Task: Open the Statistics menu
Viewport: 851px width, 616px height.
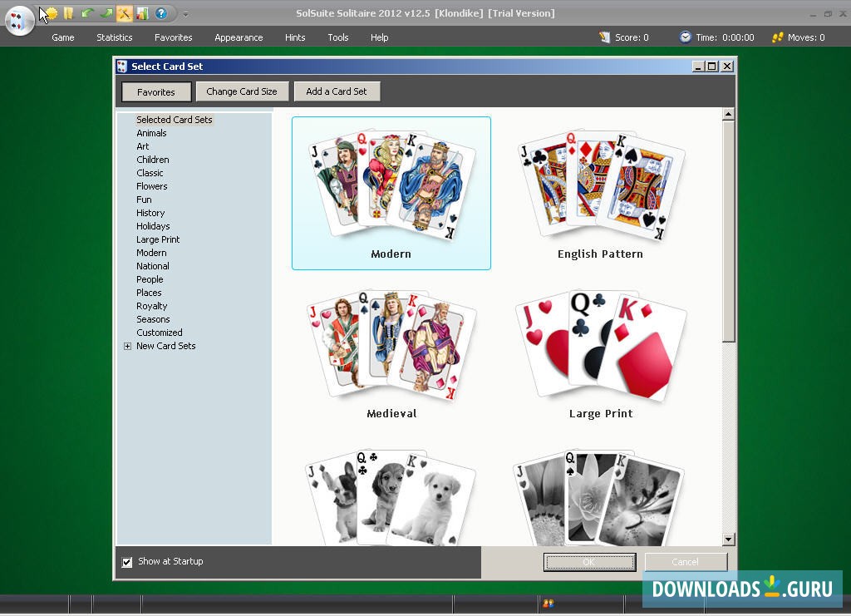Action: click(115, 37)
